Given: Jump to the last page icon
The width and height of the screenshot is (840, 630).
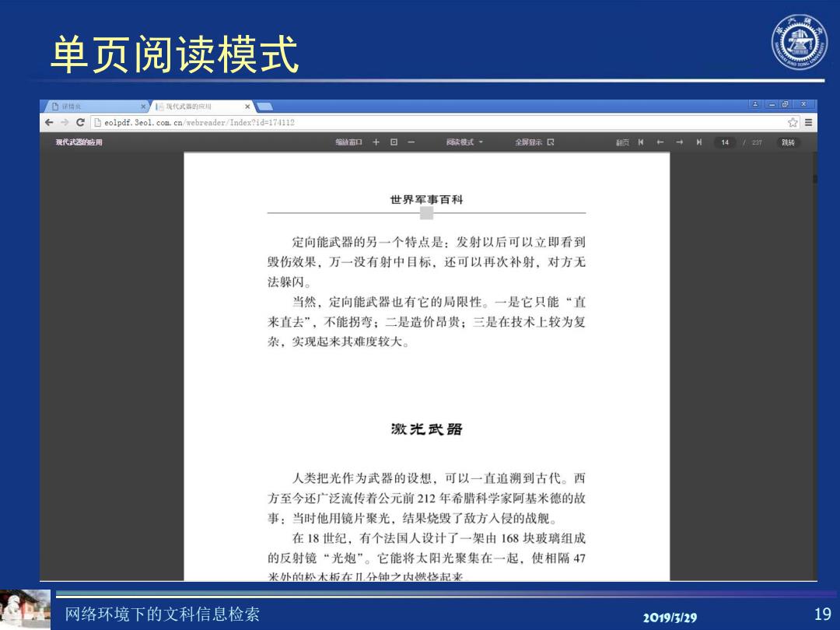Looking at the screenshot, I should click(699, 142).
